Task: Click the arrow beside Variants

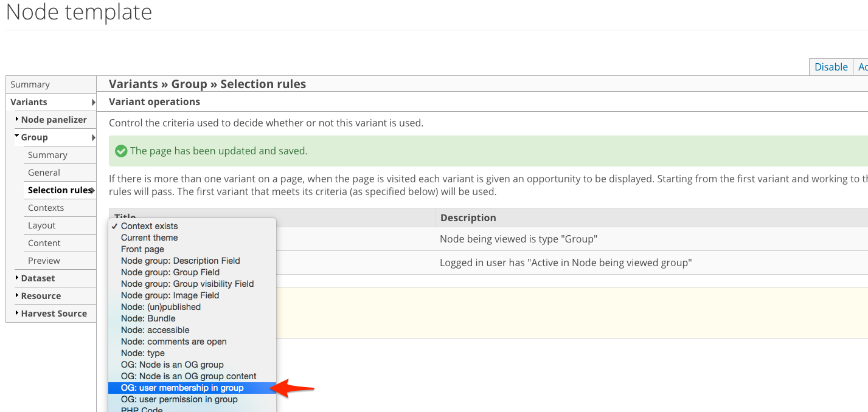Action: 94,102
